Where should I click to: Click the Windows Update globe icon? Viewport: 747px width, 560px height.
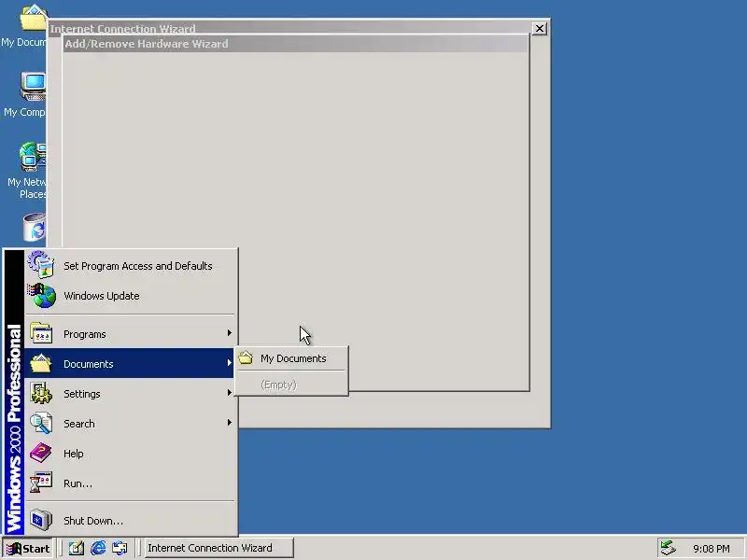point(41,295)
